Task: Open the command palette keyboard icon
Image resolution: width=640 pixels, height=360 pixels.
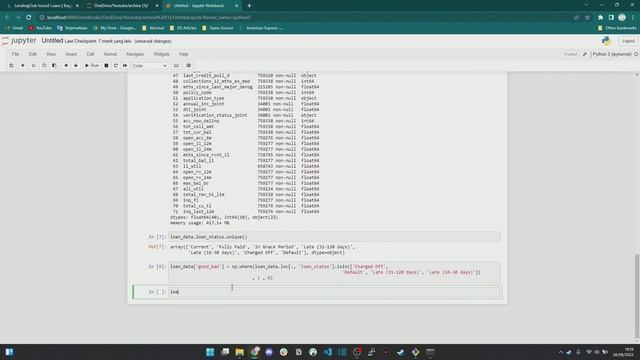Action: pyautogui.click(x=176, y=66)
